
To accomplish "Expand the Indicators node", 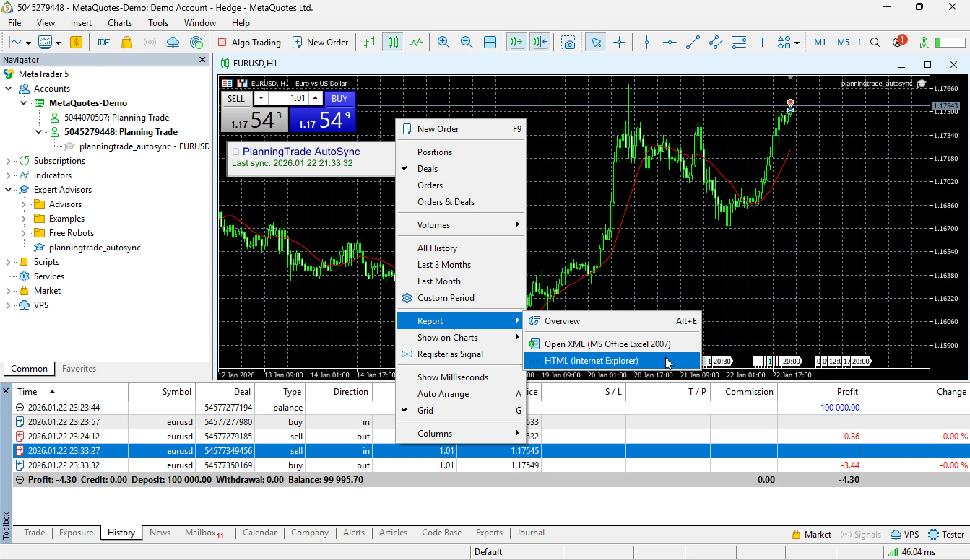I will tap(8, 175).
